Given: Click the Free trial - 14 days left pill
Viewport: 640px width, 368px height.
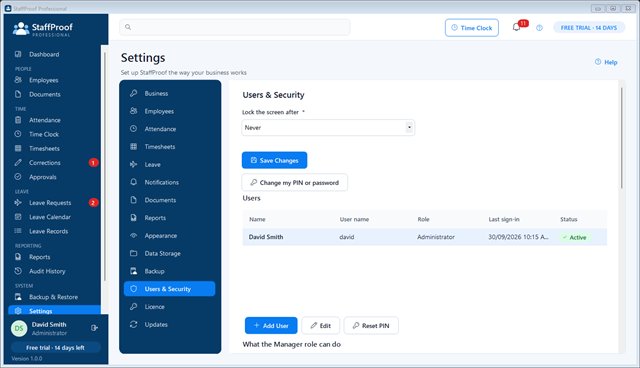Looking at the screenshot, I should tap(56, 348).
